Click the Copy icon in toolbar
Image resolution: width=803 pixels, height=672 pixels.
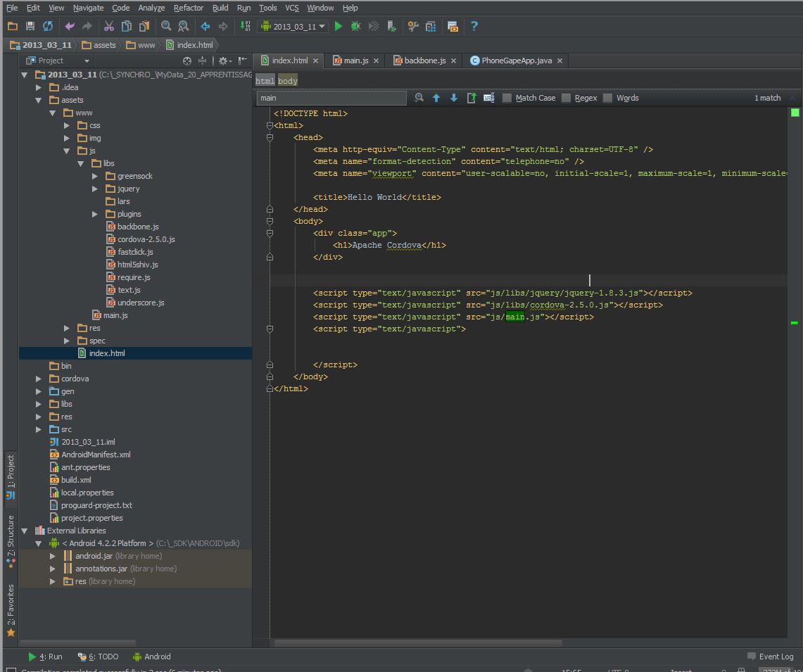127,26
